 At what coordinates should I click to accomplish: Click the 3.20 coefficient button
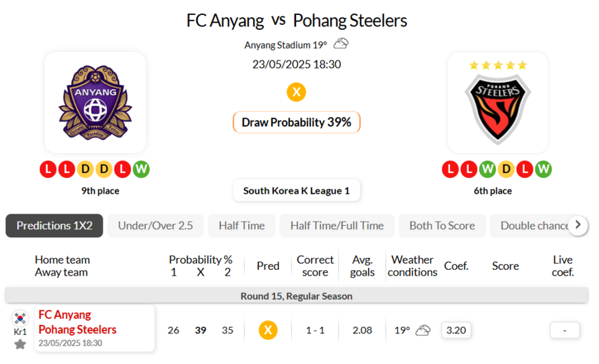(456, 330)
